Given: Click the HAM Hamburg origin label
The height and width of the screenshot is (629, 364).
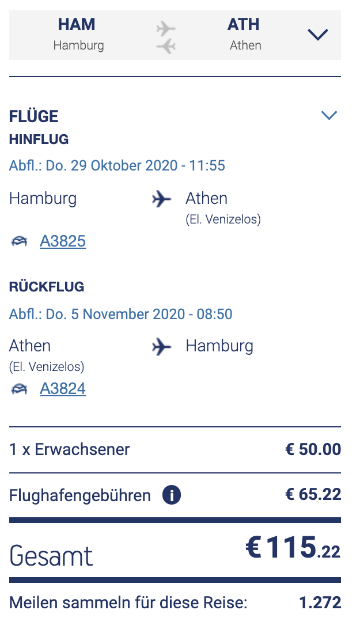Looking at the screenshot, I should (x=78, y=34).
